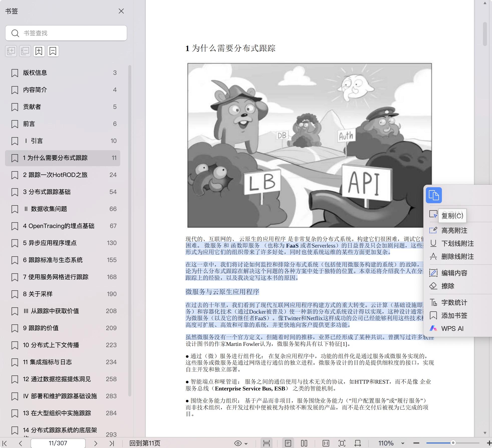Viewport: 492px width, 448px height.
Task: Open bookmark 3 分布式跟踪基础
Action: click(63, 192)
